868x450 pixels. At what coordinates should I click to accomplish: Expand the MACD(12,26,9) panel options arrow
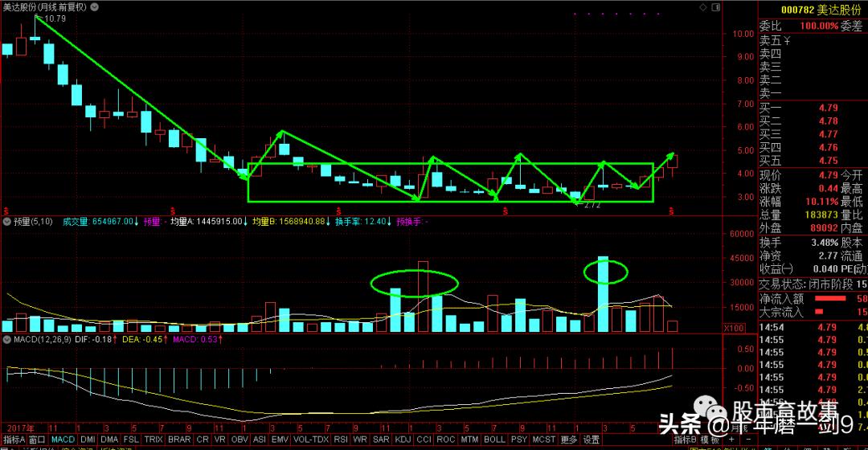pos(7,339)
